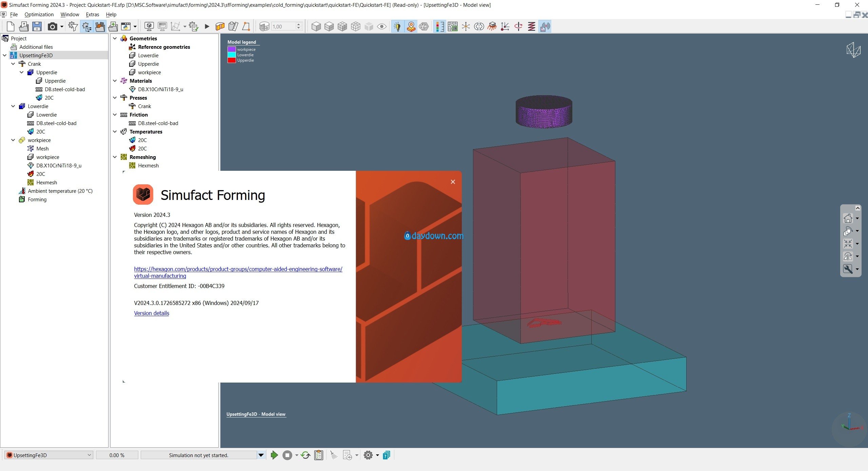This screenshot has height=471, width=868.
Task: Stop simulation with grey stop button
Action: pyautogui.click(x=287, y=455)
